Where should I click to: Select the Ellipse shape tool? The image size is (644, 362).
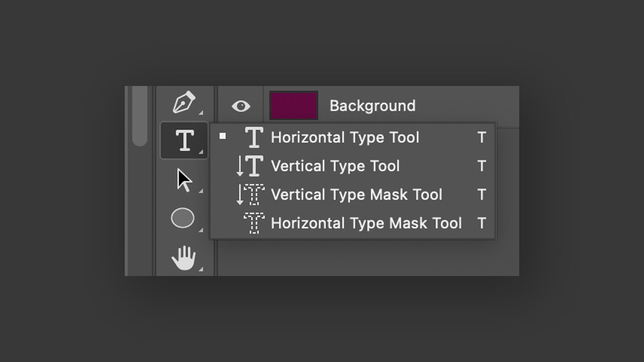click(183, 218)
